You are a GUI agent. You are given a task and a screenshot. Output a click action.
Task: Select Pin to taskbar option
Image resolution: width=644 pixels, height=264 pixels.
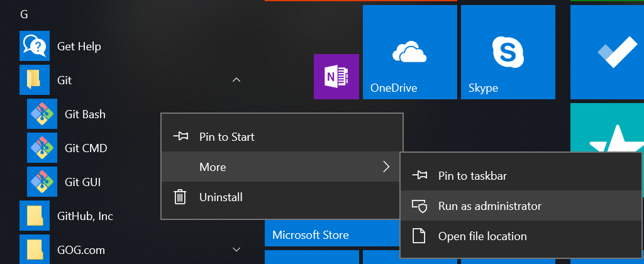tap(472, 176)
